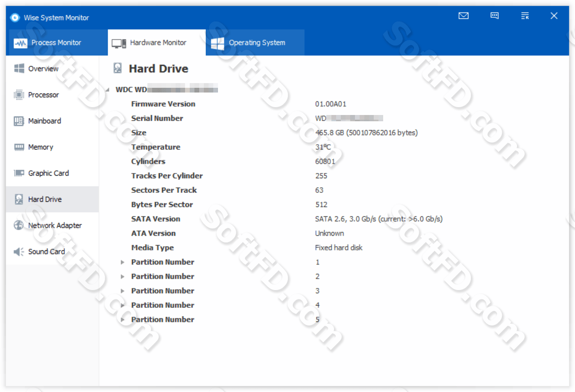Click the Wise System Monitor logo icon
Screen dimensions: 575x392
click(x=15, y=18)
